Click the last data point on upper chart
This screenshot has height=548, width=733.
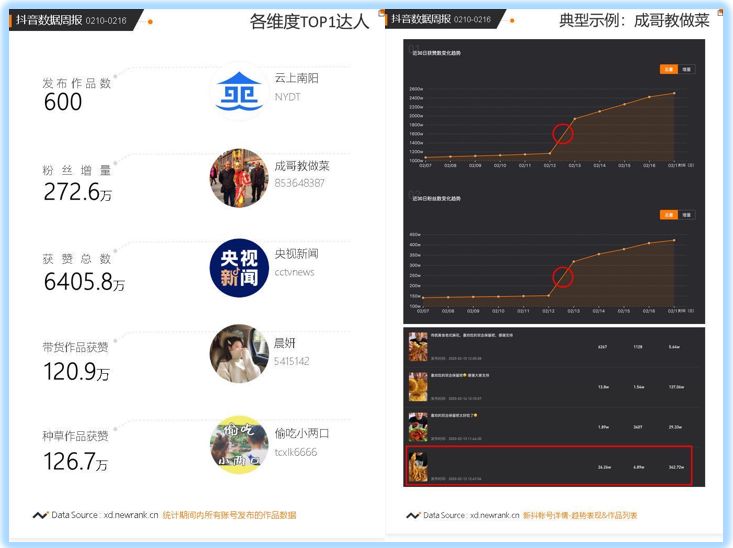674,93
